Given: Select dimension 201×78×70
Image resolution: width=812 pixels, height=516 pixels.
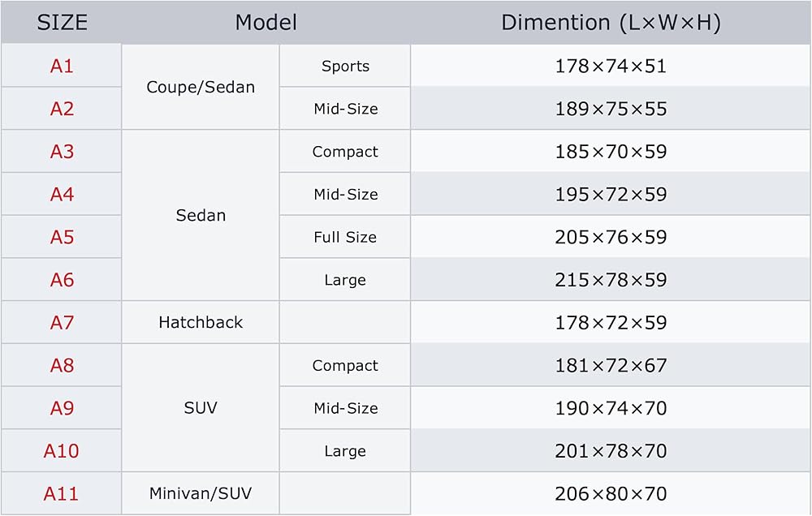Looking at the screenshot, I should click(x=611, y=451).
